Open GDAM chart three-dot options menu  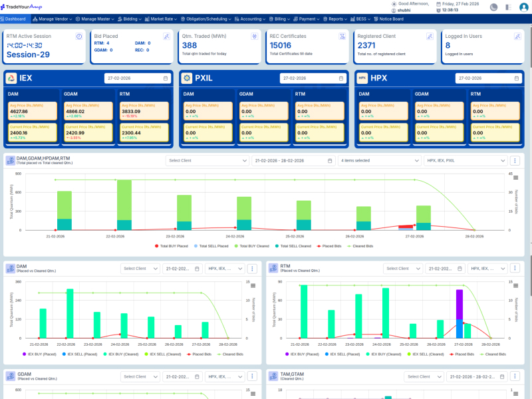click(252, 376)
